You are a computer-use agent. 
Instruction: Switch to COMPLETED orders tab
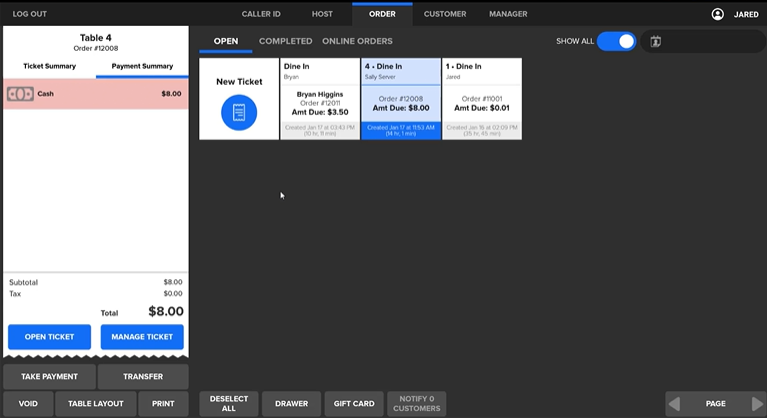[286, 42]
